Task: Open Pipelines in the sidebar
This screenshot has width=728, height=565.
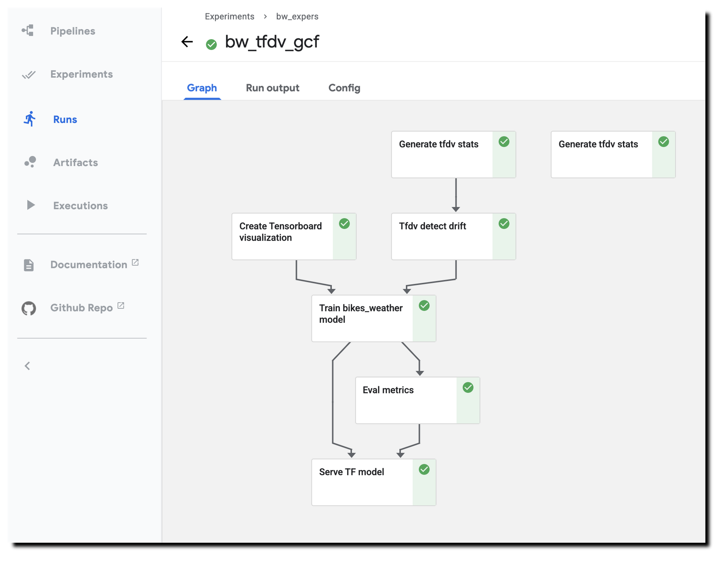Action: click(x=73, y=31)
